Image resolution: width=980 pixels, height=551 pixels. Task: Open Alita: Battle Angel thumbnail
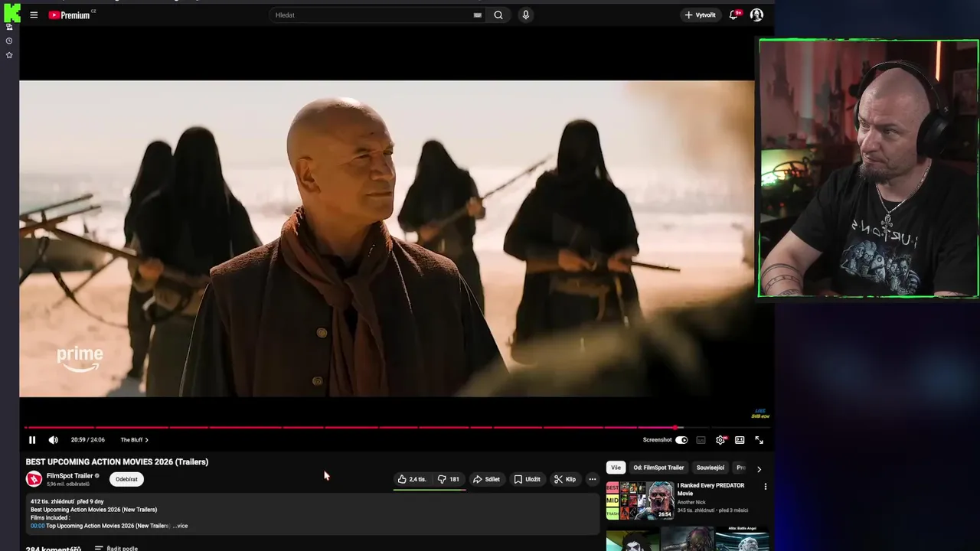[743, 539]
